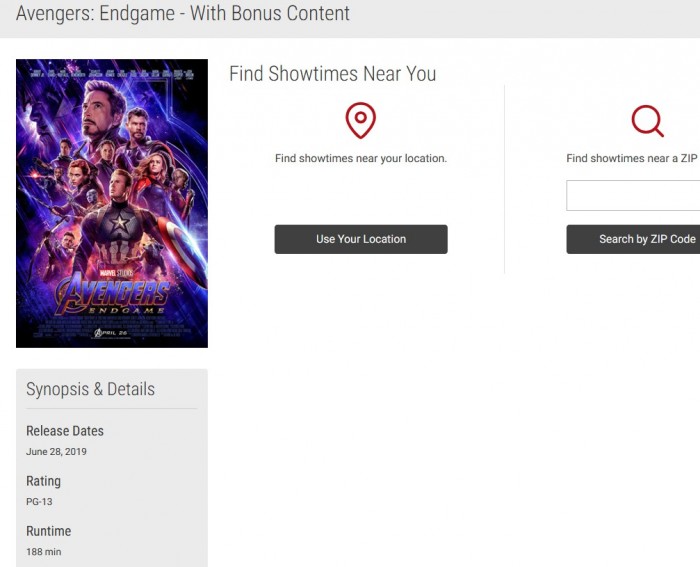
Task: Click Captain America's star emblem on poster
Action: pyautogui.click(x=121, y=222)
